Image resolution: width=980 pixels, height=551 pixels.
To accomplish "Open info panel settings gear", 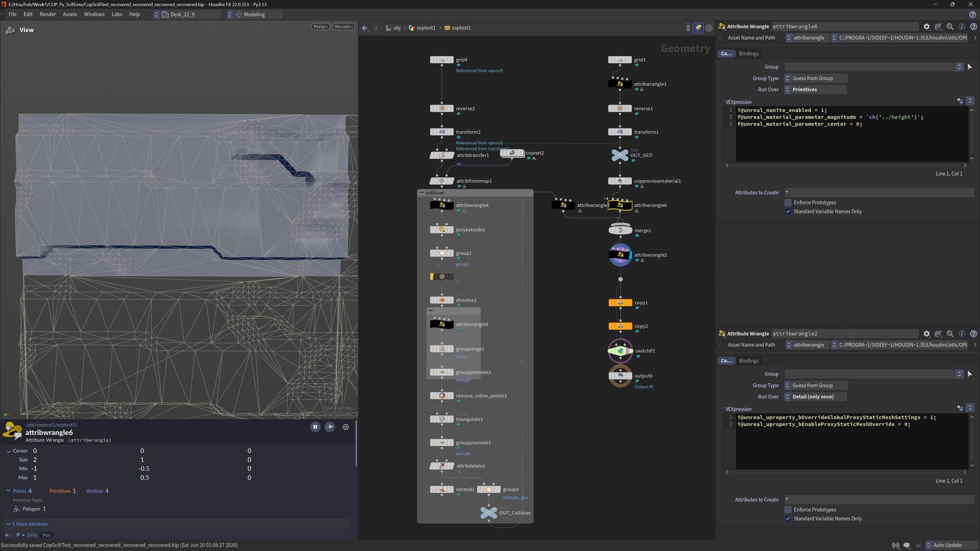I will 346,427.
